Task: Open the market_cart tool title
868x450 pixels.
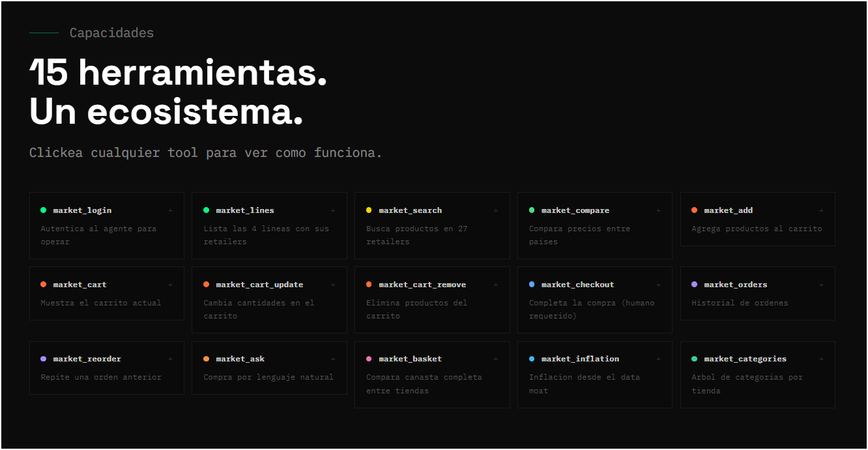Action: point(80,285)
